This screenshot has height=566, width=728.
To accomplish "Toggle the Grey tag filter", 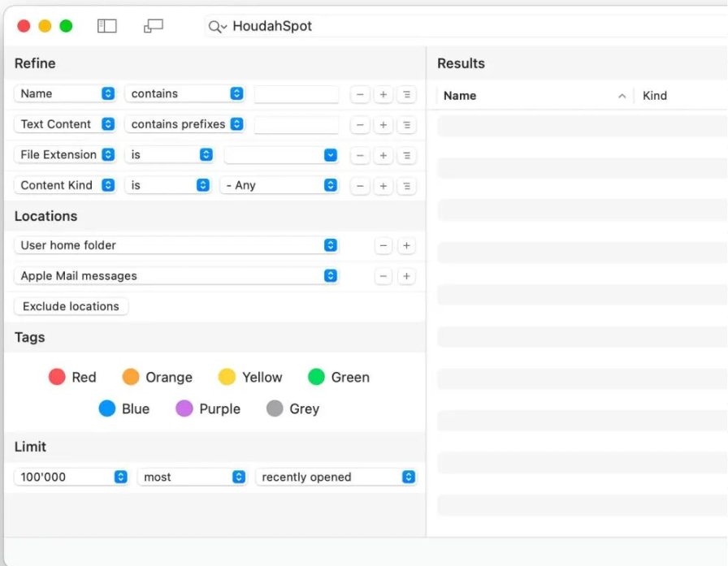I will 293,408.
